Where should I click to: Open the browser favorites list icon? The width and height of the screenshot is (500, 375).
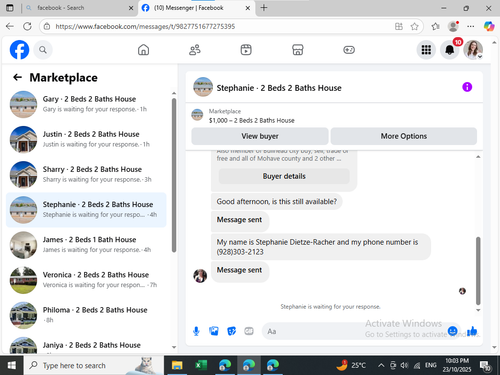[x=435, y=26]
